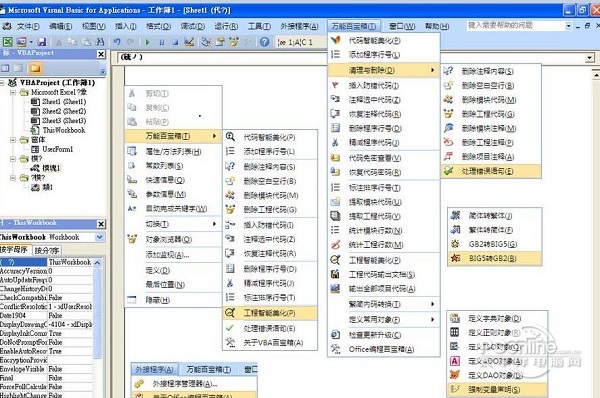Open 调试(D) menu in menu bar
Image resolution: width=600 pixels, height=398 pixels.
(x=192, y=26)
